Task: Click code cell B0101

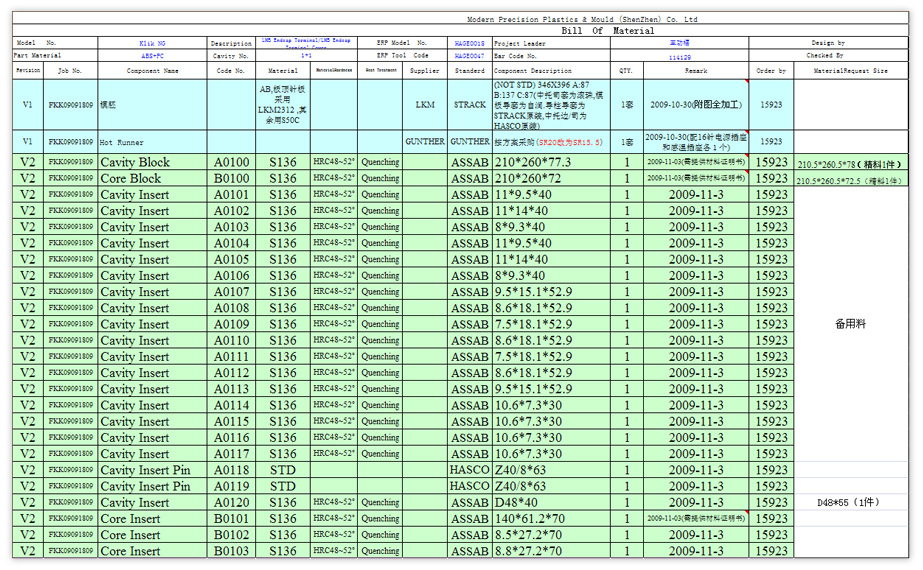Action: (x=231, y=519)
